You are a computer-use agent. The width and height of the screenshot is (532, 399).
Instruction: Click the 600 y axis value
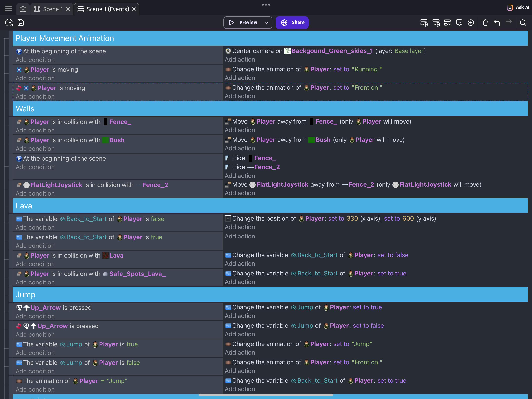(408, 219)
